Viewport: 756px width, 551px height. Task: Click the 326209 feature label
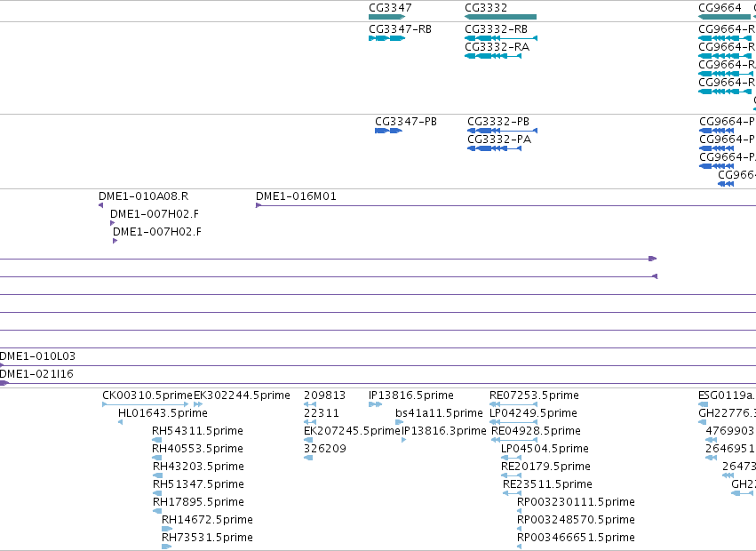click(325, 449)
